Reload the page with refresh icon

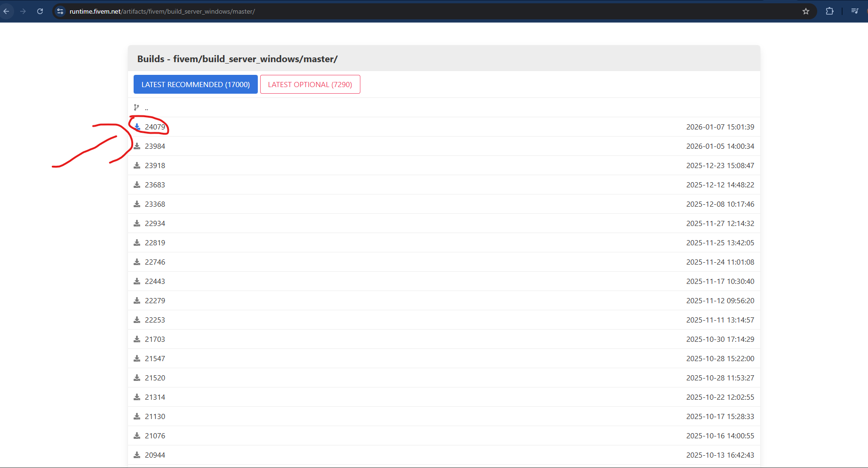click(40, 11)
